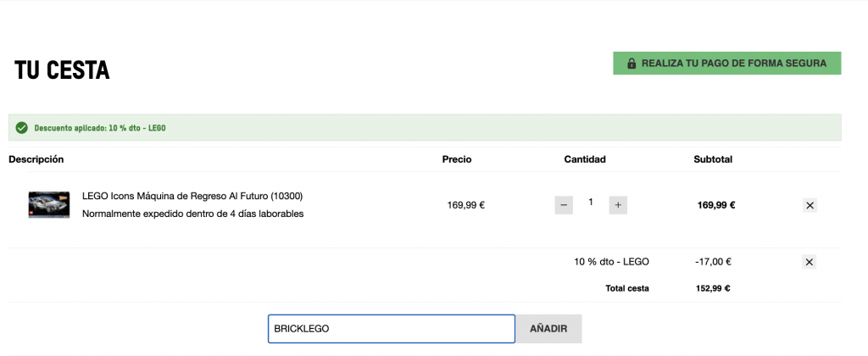Select the quantity value field
Image resolution: width=868 pixels, height=356 pixels.
591,203
